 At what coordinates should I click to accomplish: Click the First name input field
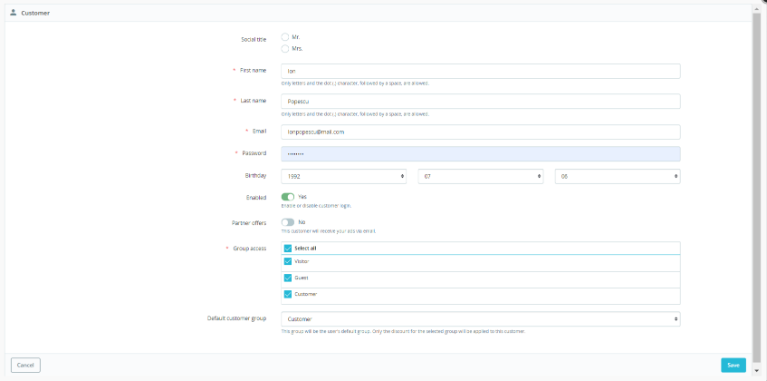[480, 71]
